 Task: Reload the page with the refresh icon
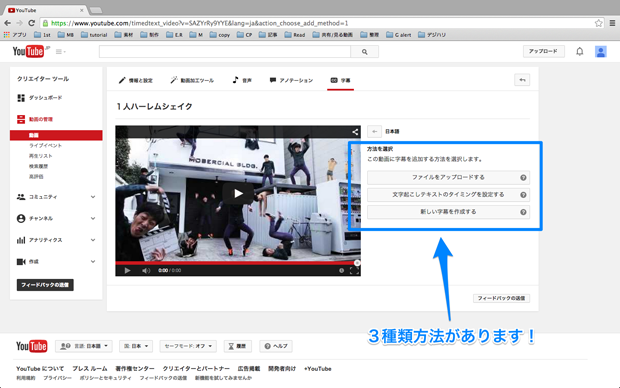pos(32,23)
